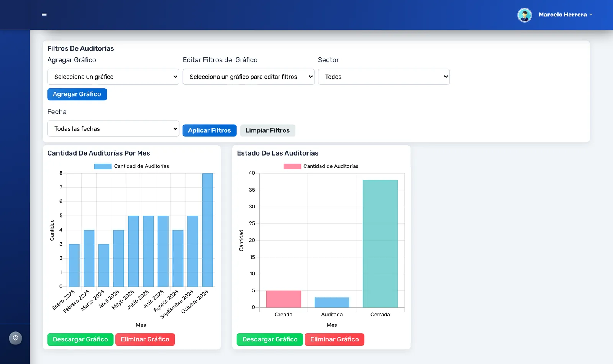Click the Marzo 2026 bar
Screen dimensions: 613x364
(x=104, y=266)
